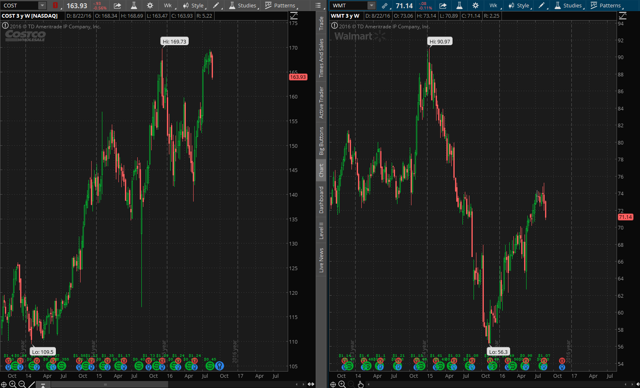
Task: Select the Chart sidebar tab
Action: point(321,171)
